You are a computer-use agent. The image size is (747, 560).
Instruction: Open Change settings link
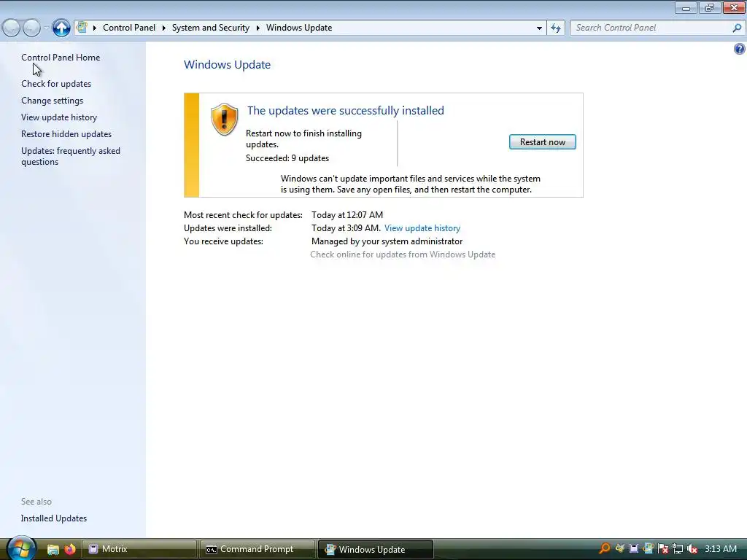click(52, 101)
